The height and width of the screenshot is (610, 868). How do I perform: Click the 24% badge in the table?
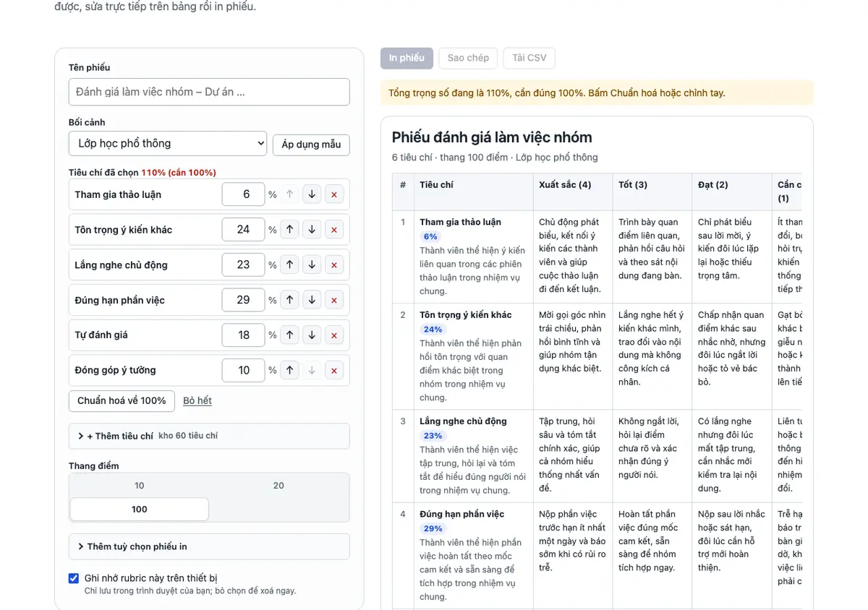point(433,330)
